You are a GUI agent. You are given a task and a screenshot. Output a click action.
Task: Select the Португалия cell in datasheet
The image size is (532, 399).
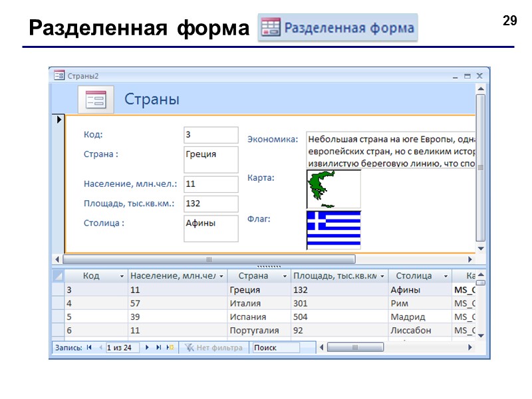tap(259, 331)
